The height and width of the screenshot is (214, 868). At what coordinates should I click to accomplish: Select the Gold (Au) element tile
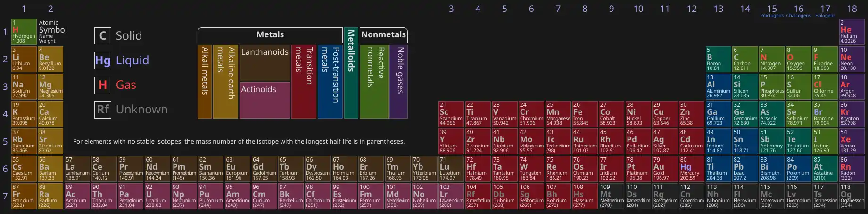[664, 169]
